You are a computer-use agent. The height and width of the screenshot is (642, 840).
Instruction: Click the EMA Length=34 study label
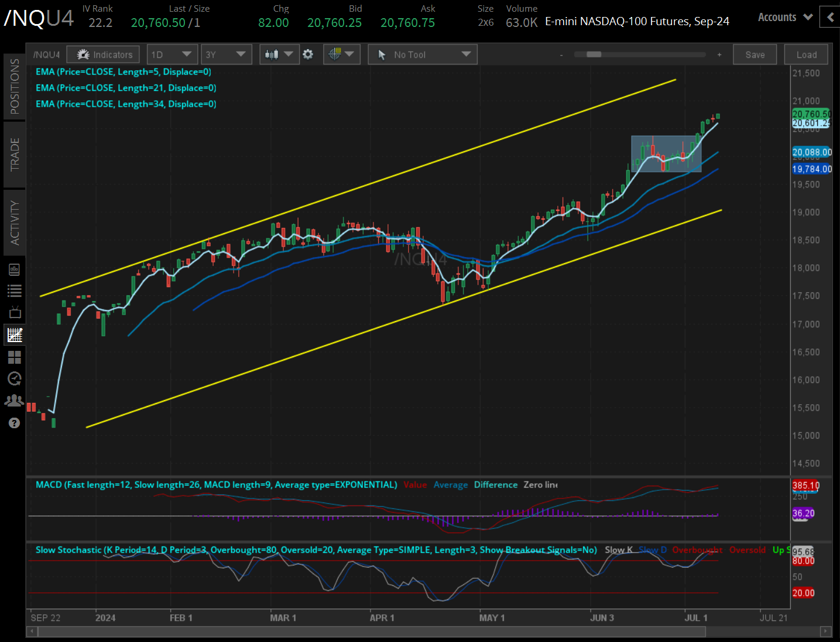click(126, 104)
